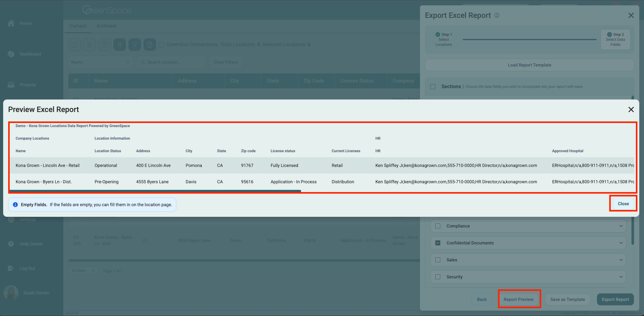Image resolution: width=644 pixels, height=316 pixels.
Task: Go to Step 1 Select Locations
Action: 443,40
